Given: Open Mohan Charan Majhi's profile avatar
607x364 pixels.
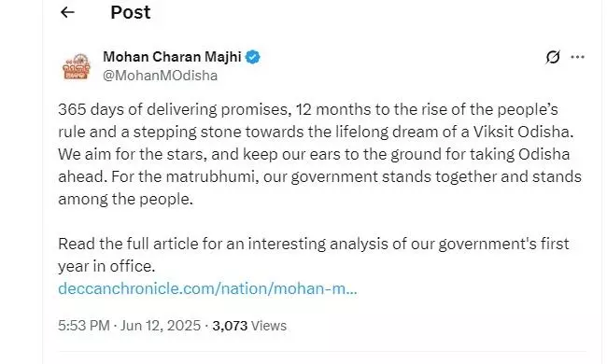Looking at the screenshot, I should [77, 66].
